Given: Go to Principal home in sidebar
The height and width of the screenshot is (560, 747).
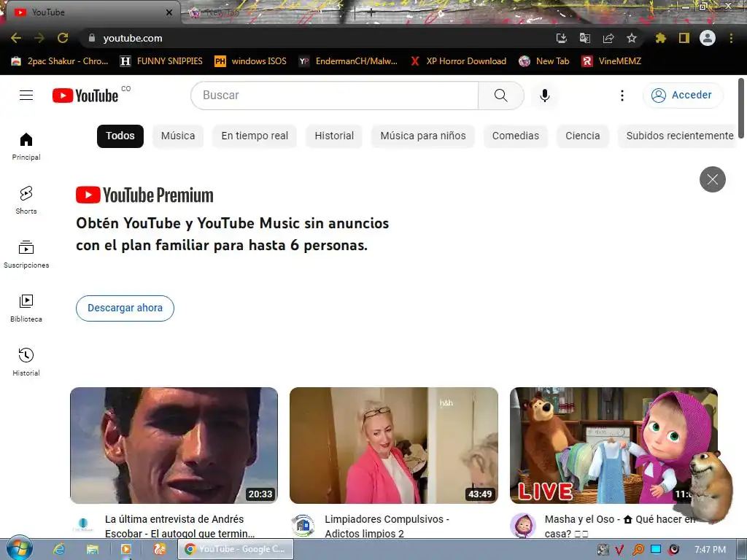Looking at the screenshot, I should tap(26, 146).
